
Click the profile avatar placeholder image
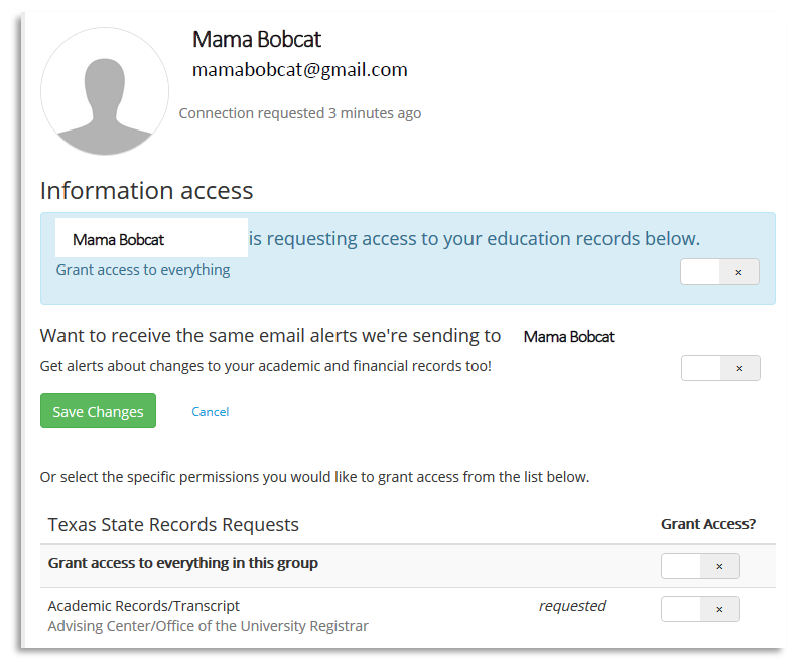[104, 92]
